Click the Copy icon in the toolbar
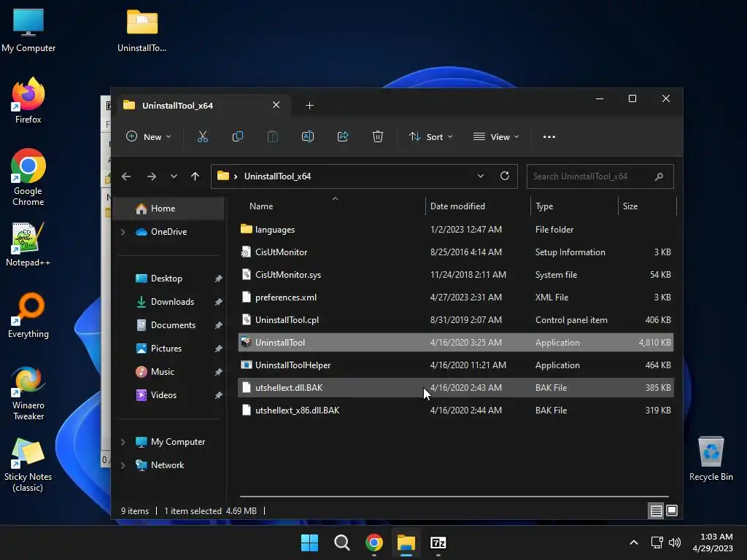 coord(237,136)
